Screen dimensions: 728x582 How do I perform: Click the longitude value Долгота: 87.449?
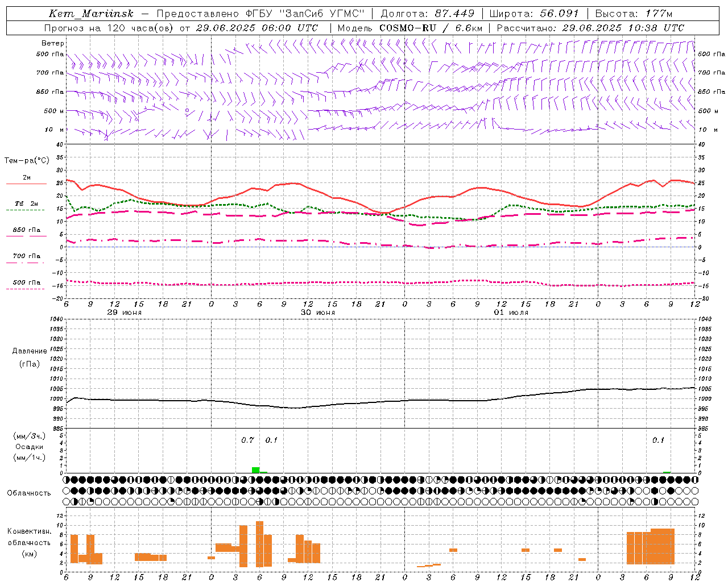click(x=427, y=14)
